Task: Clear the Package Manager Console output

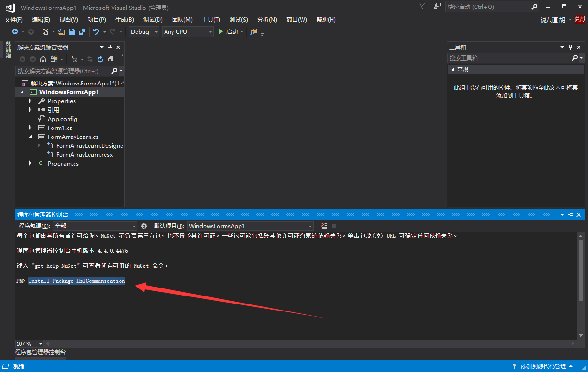Action: 324,226
